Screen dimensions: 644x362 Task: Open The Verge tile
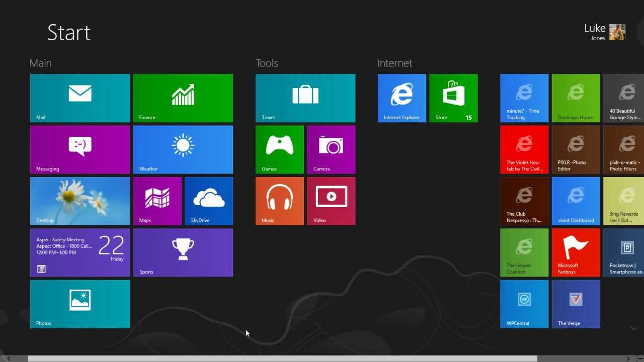pyautogui.click(x=576, y=304)
